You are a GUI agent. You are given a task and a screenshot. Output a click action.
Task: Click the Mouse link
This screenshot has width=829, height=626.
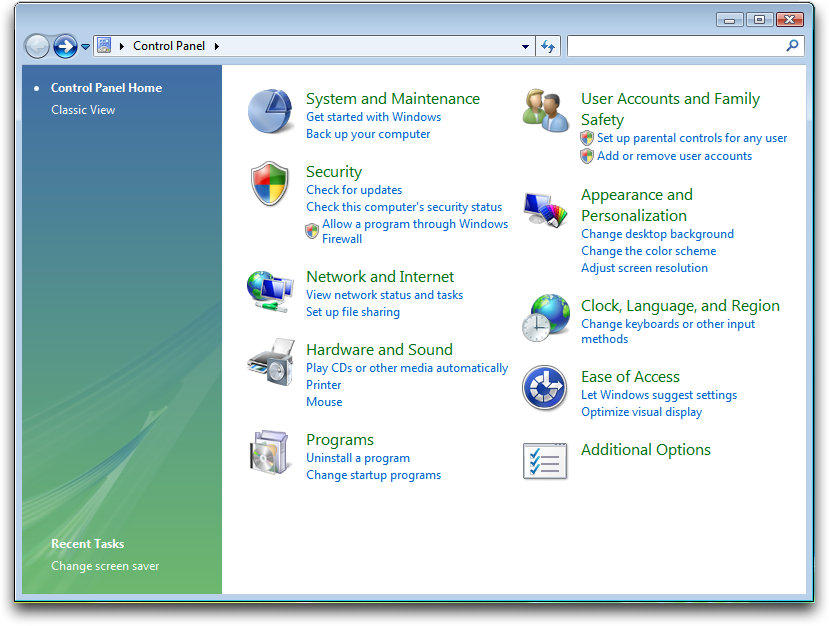(324, 402)
